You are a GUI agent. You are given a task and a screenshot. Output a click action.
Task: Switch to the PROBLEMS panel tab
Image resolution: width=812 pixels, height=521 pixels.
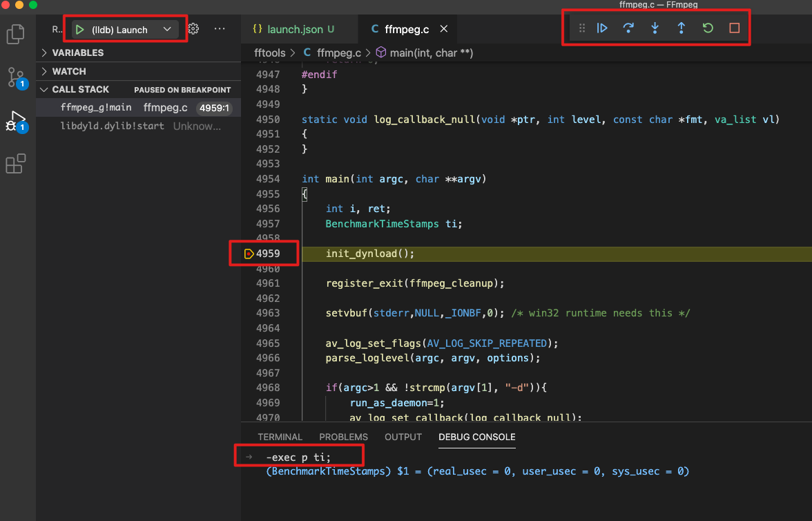coord(343,437)
